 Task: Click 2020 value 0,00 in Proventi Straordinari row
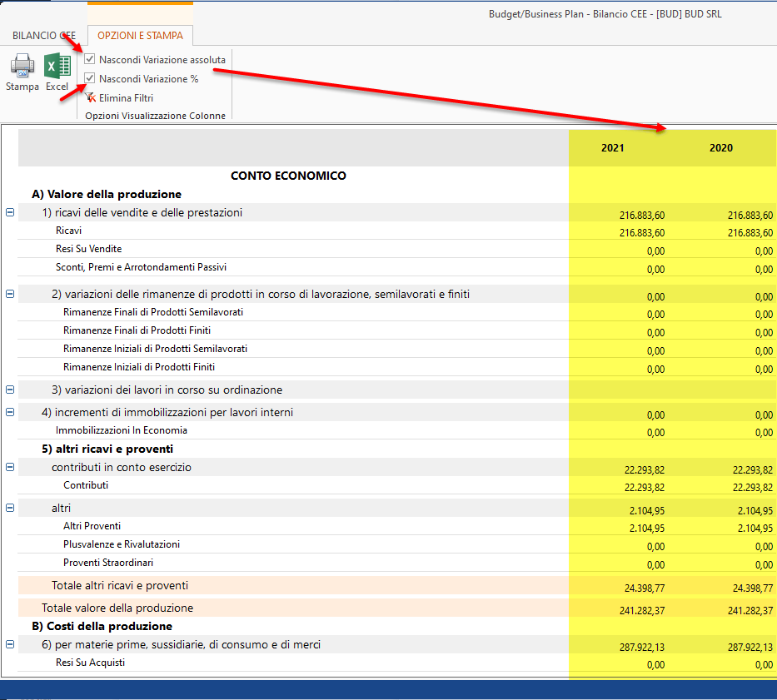point(764,565)
